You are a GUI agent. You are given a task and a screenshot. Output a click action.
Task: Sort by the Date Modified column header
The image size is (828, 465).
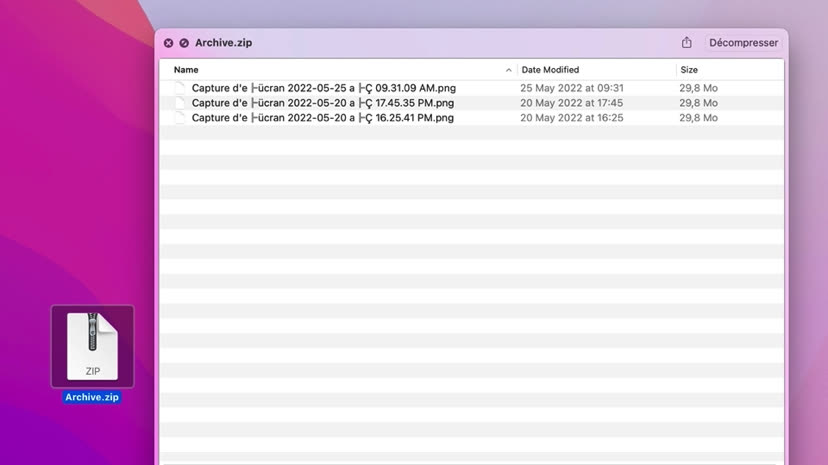[x=550, y=70]
